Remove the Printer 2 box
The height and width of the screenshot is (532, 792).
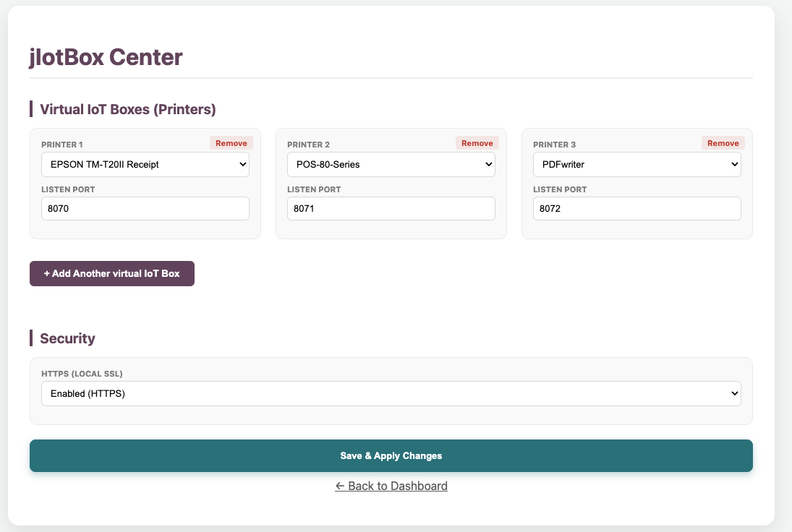coord(477,143)
